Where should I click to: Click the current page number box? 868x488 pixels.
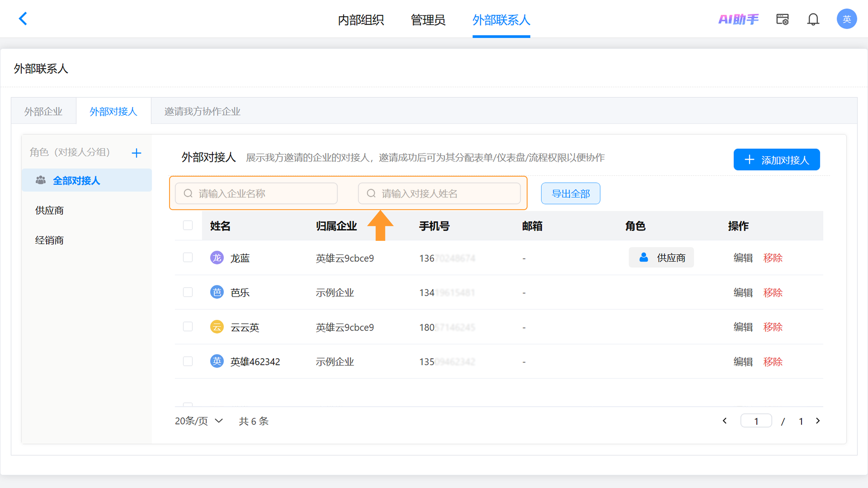click(756, 421)
